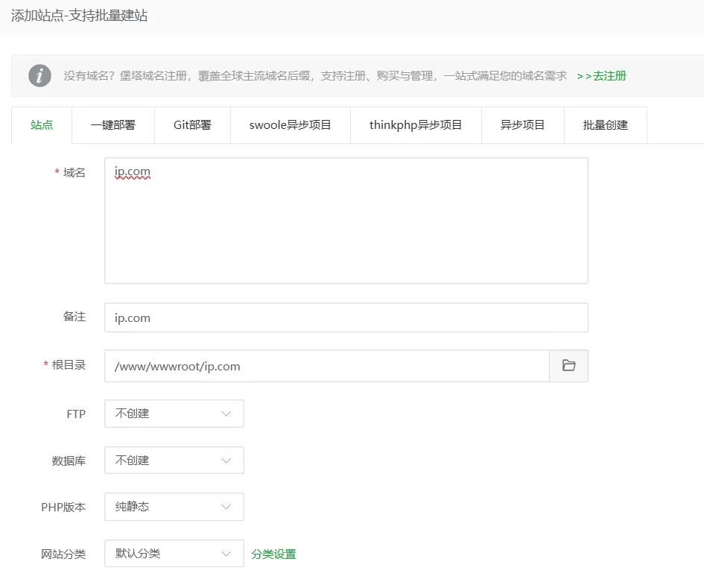Switch to the 一键部署 tab

pos(113,125)
